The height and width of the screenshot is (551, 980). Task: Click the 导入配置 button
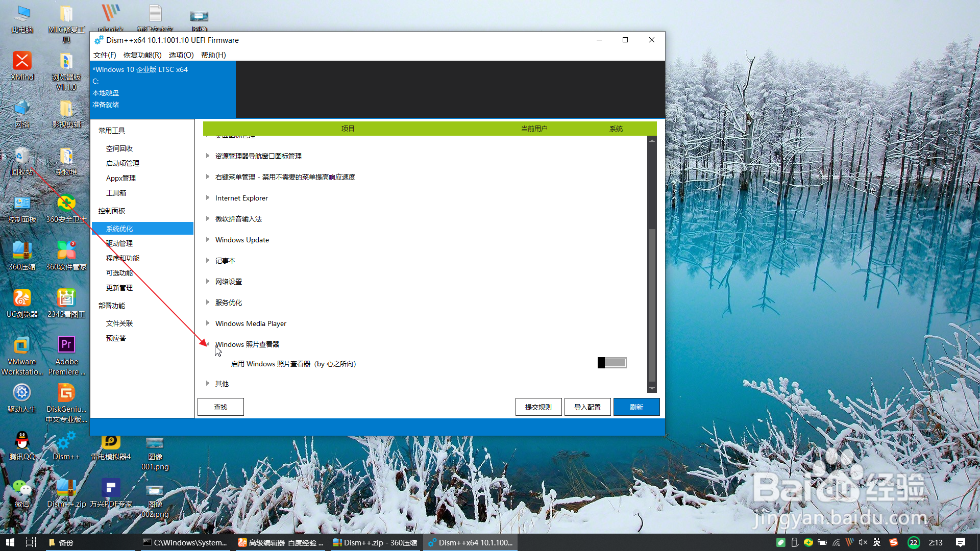coord(587,407)
